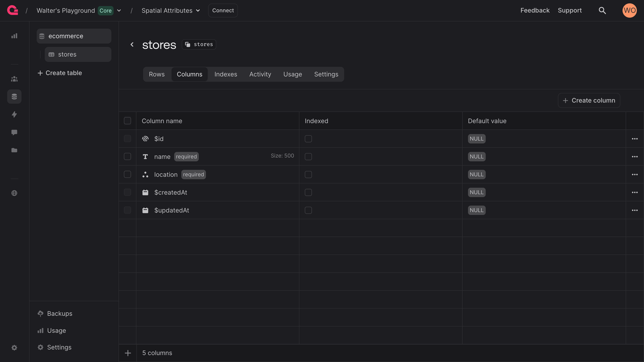Screen dimensions: 644x362
Task: Open Functions from the sidebar
Action: click(x=14, y=114)
